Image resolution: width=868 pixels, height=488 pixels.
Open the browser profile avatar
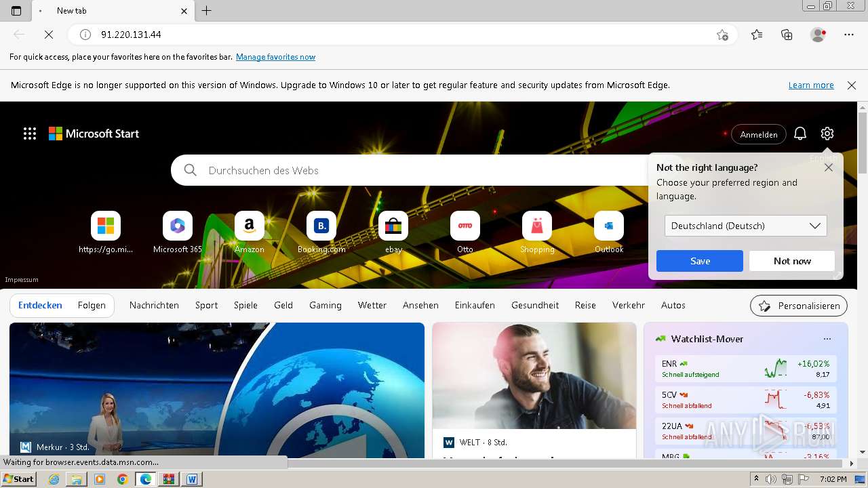click(818, 35)
